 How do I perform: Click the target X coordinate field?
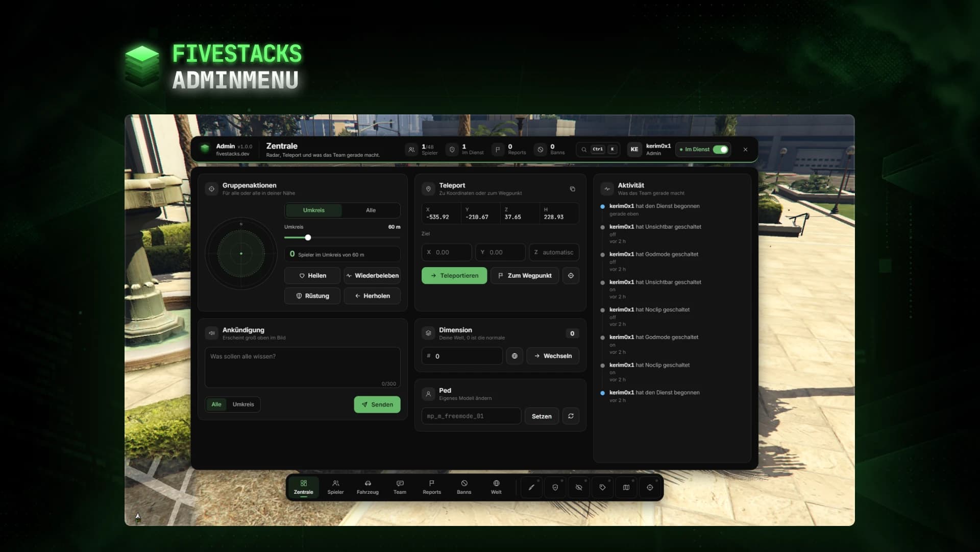[x=447, y=252]
